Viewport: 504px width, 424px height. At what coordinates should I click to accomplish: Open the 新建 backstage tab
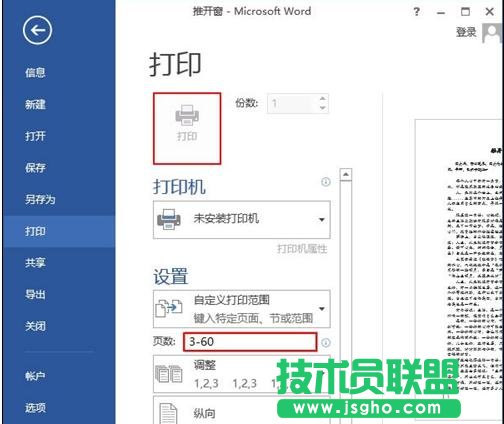(35, 104)
